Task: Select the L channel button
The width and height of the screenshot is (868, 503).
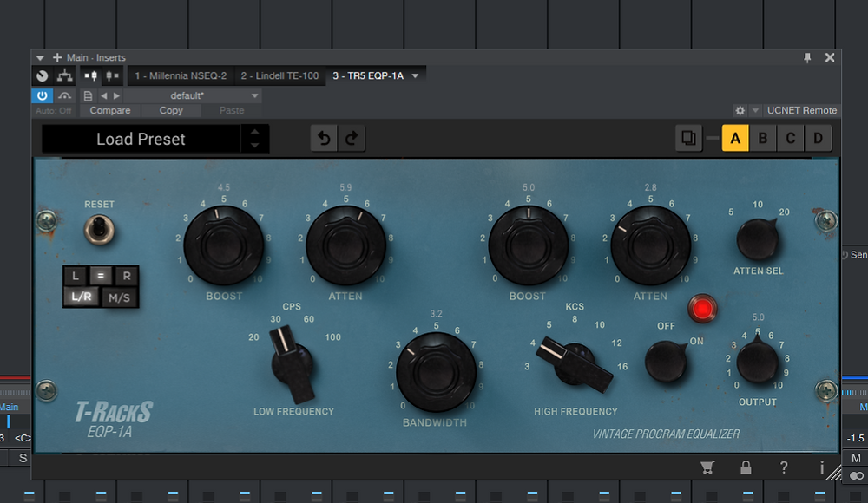Action: [76, 276]
